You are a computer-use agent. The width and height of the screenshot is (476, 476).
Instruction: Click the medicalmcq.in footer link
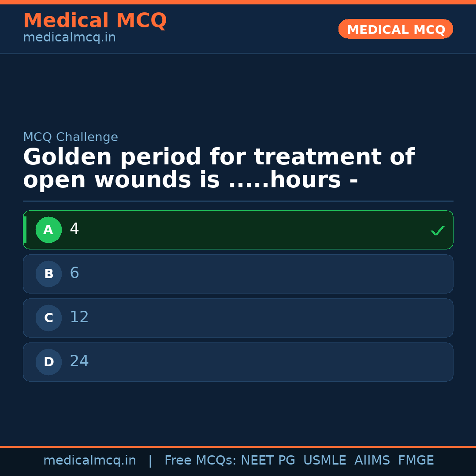[x=89, y=460]
